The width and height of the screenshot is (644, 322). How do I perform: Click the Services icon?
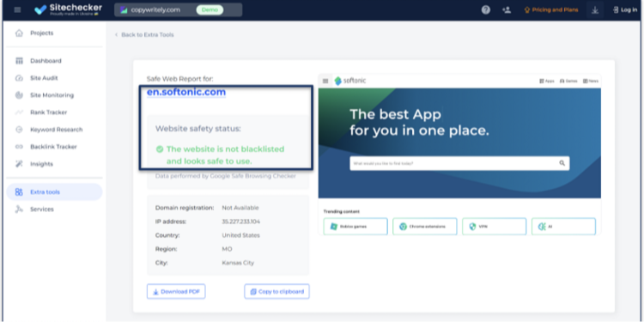pos(19,210)
